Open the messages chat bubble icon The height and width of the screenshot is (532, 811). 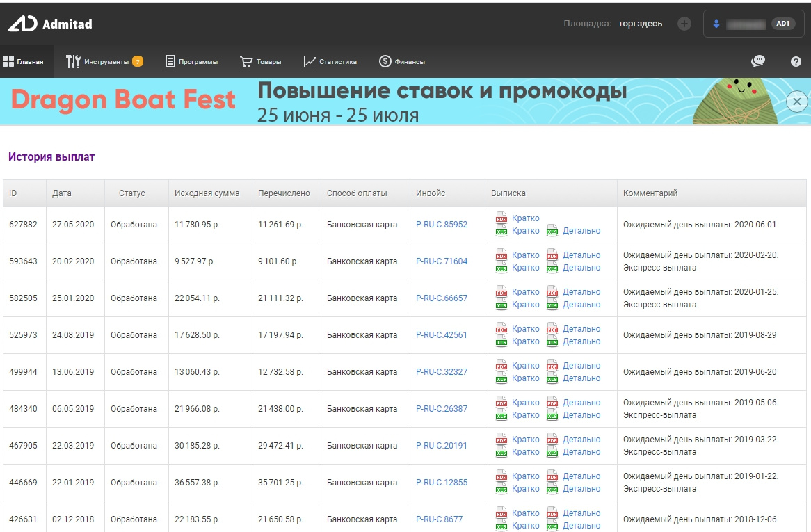click(x=757, y=61)
